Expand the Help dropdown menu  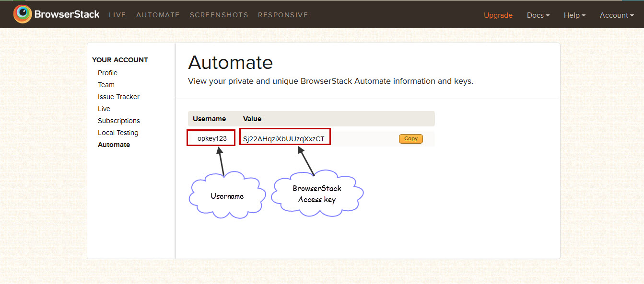[x=574, y=15]
